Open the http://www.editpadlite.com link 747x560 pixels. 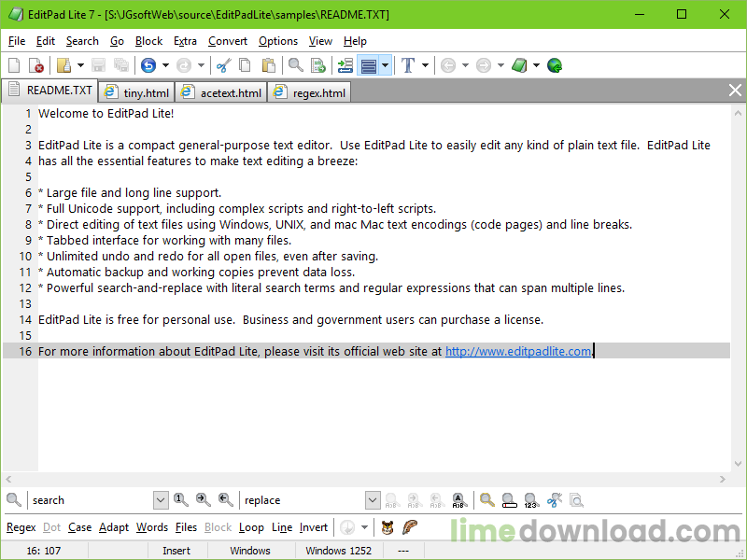(x=518, y=351)
